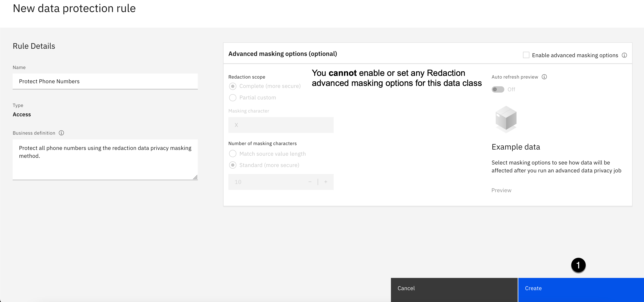Screen dimensions: 644x302
Task: Enable advanced masking options checkbox
Action: click(526, 55)
